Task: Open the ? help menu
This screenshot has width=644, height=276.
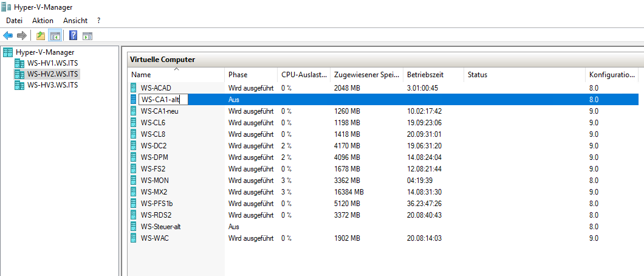Action: pos(98,21)
